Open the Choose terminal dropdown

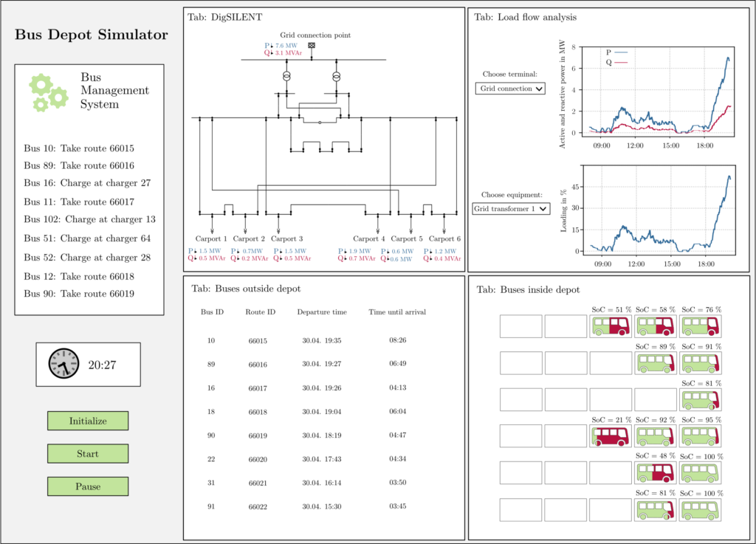click(510, 89)
